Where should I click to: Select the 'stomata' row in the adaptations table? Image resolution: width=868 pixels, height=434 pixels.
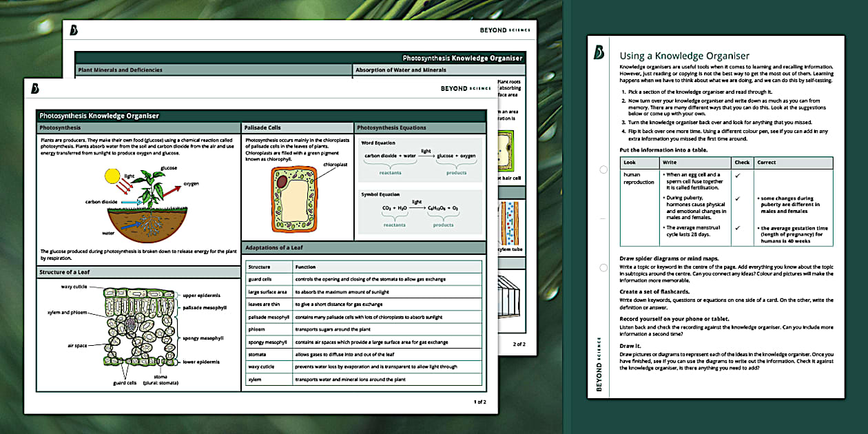coord(364,354)
